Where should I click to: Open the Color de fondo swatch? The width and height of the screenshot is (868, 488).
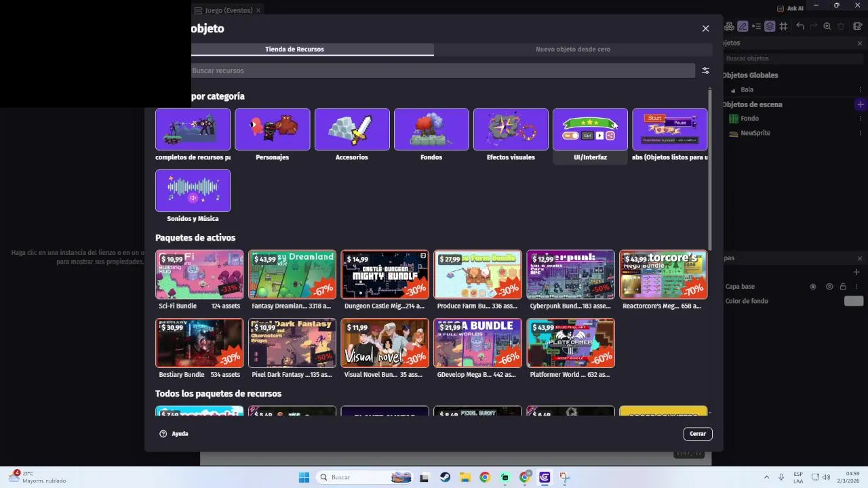(x=854, y=301)
